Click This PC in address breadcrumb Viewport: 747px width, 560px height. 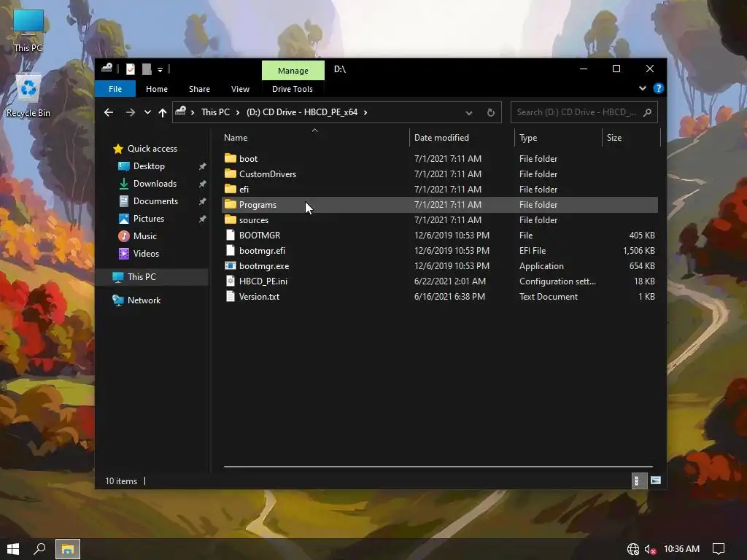[215, 112]
